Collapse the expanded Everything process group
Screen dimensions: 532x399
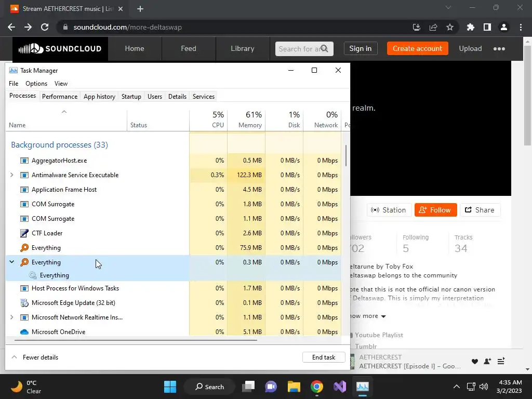point(12,262)
